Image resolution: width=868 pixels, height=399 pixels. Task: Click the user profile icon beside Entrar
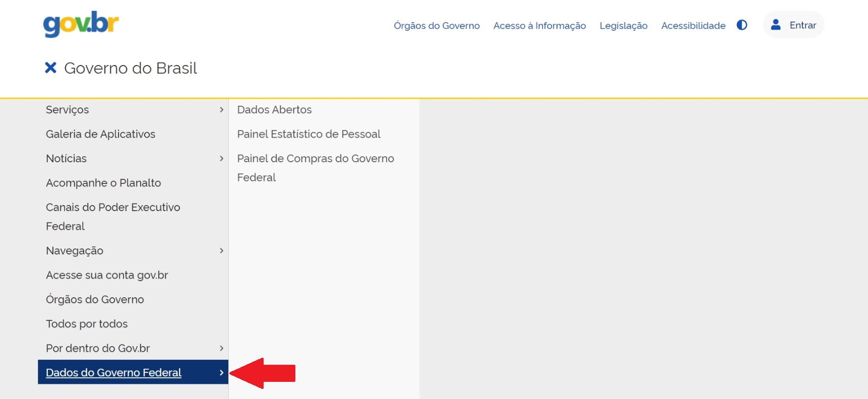[775, 24]
